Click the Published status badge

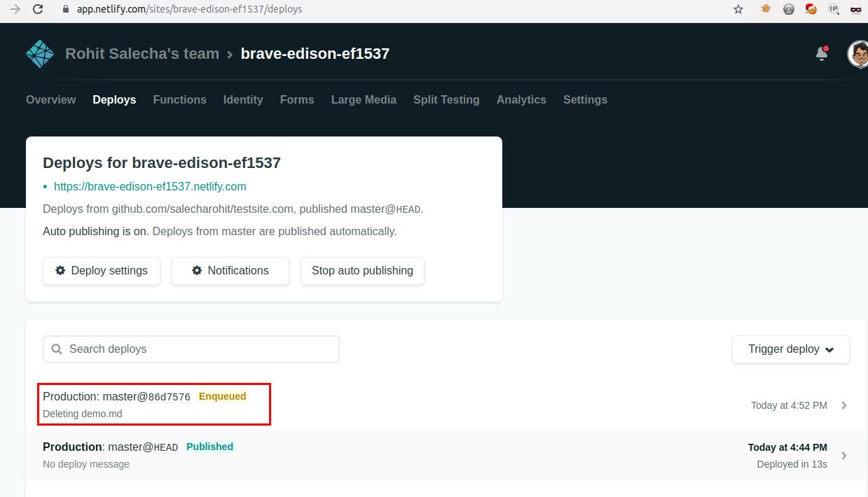point(210,447)
